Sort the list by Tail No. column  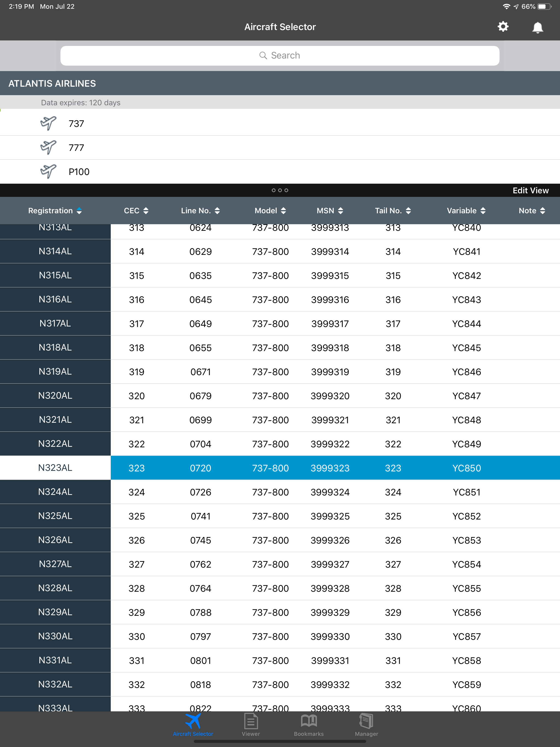[393, 211]
